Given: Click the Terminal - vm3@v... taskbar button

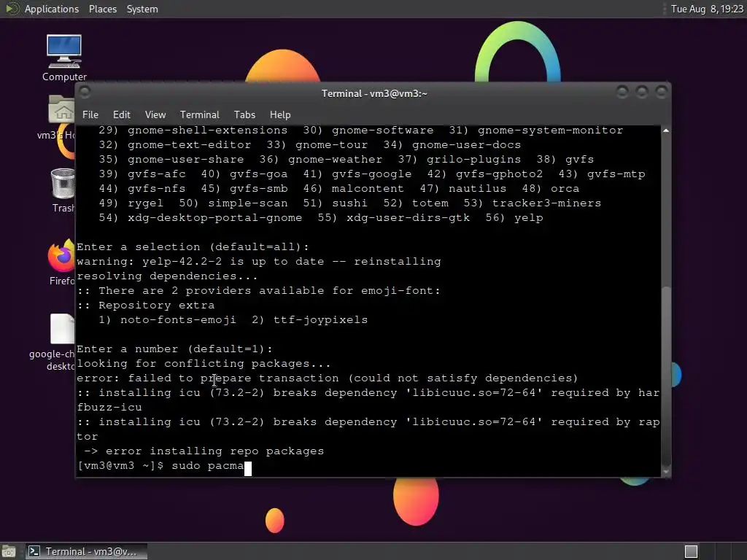Looking at the screenshot, I should coord(86,551).
